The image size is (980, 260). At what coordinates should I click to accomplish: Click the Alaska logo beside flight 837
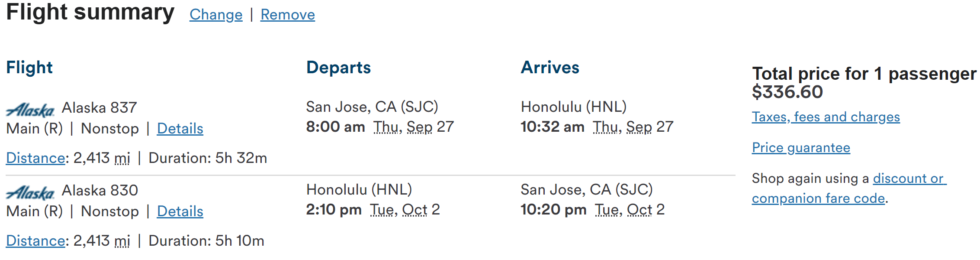pos(30,110)
